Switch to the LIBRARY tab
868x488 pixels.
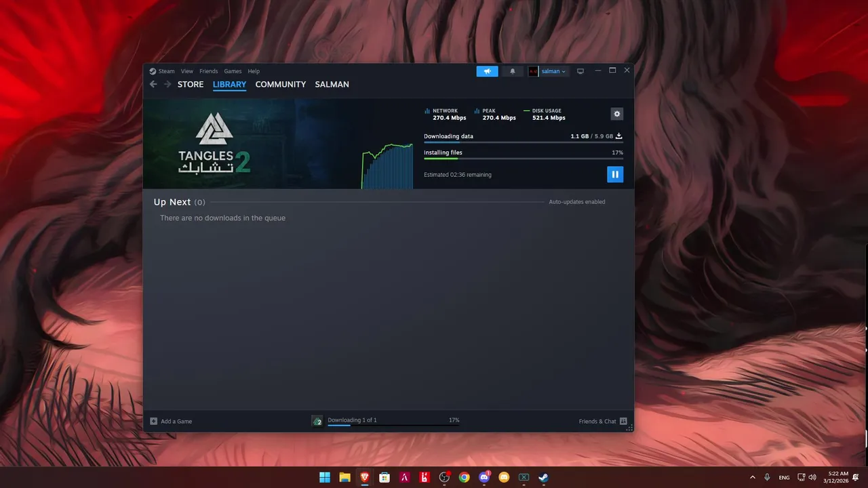[x=229, y=85]
